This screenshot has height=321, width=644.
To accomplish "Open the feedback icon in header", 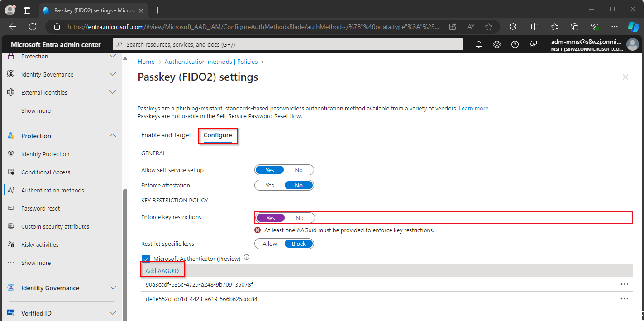I will (x=533, y=44).
